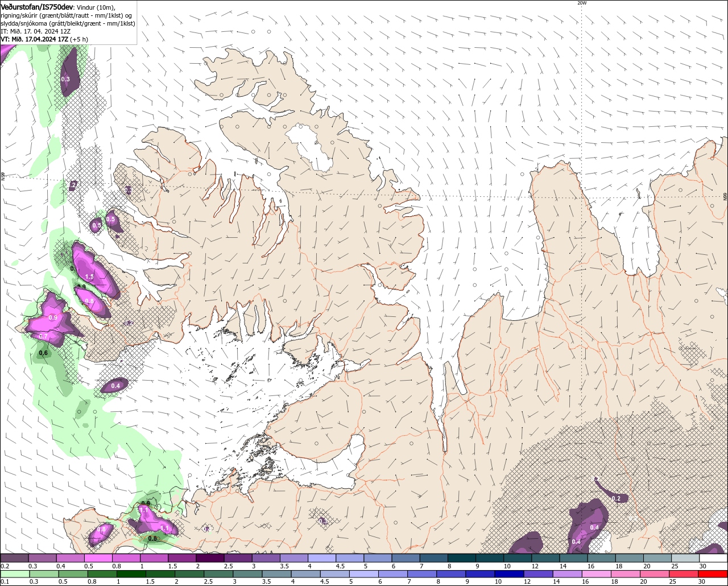728x586 pixels.
Task: Click the '20W' longitude label
Action: [581, 3]
